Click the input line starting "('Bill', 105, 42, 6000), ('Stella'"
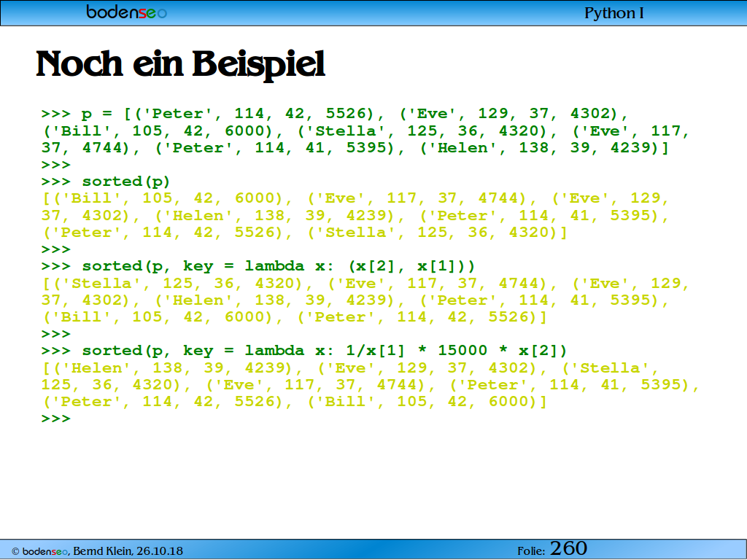Viewport: 747px width, 560px height. click(365, 131)
